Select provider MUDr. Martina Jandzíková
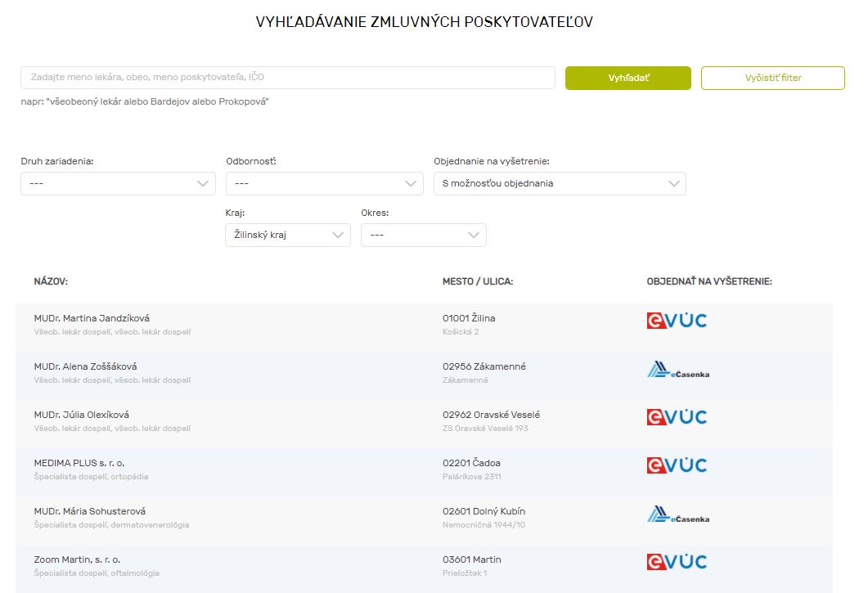The height and width of the screenshot is (593, 868). [x=92, y=318]
